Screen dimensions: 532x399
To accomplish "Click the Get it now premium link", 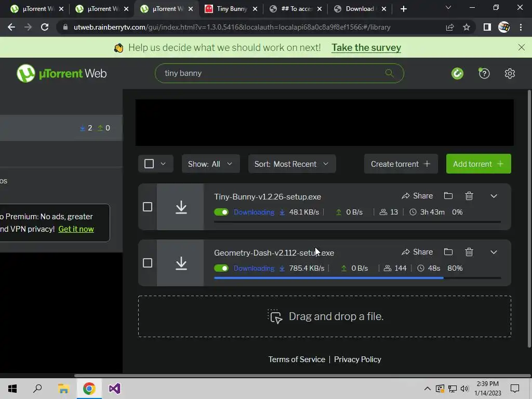I will point(76,229).
